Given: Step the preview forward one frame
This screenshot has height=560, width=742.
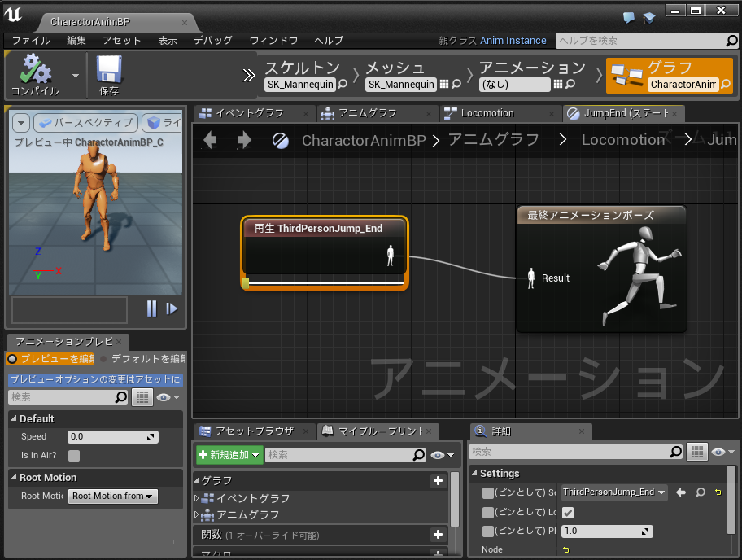Looking at the screenshot, I should click(172, 309).
